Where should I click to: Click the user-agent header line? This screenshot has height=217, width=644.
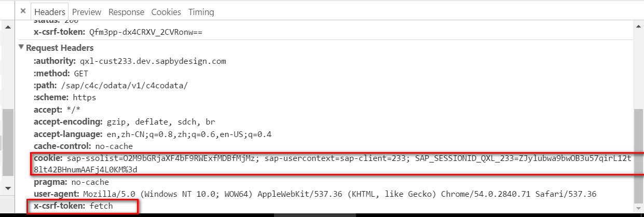315,194
